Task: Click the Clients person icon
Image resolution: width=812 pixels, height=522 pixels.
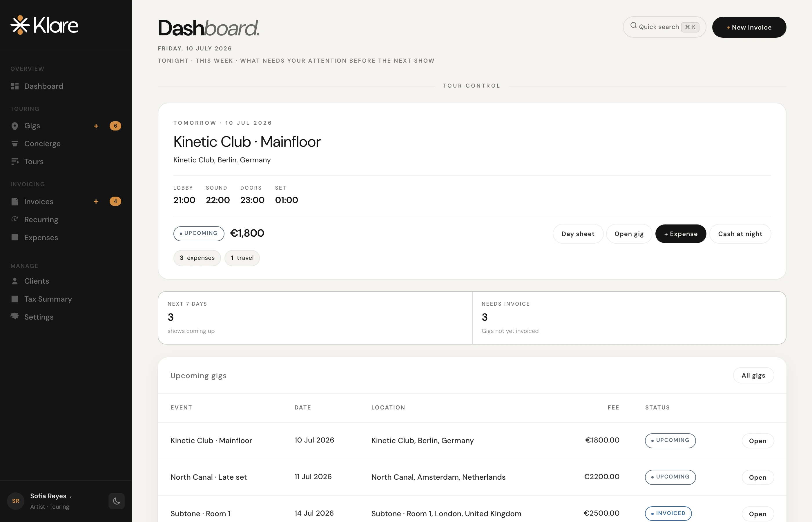Action: coord(14,281)
